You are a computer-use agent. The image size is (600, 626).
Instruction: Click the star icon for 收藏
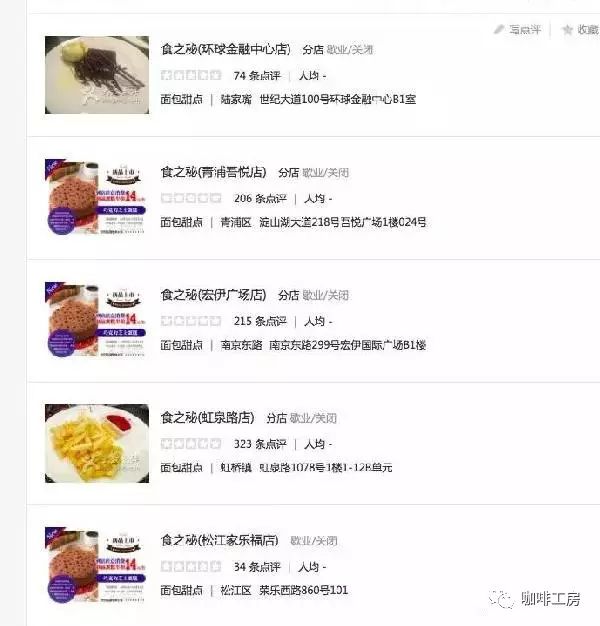click(x=567, y=30)
